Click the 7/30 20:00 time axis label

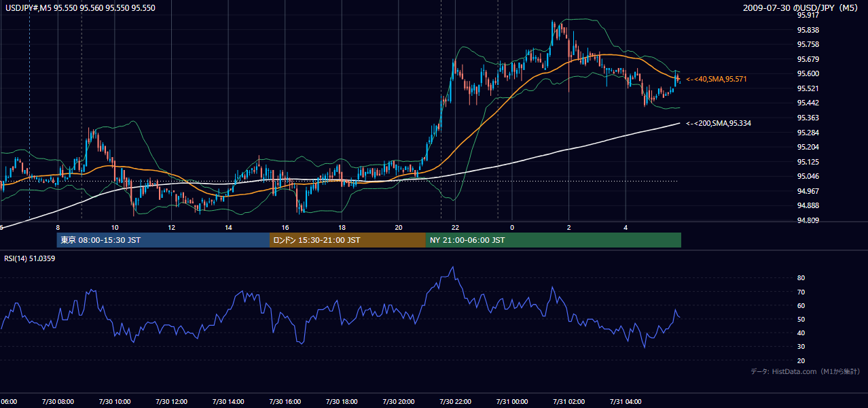[399, 402]
